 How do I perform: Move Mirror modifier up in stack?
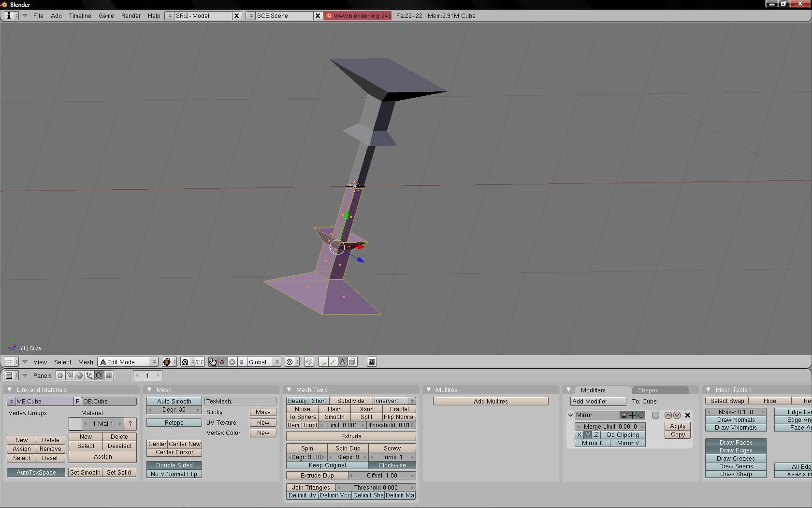click(x=668, y=415)
